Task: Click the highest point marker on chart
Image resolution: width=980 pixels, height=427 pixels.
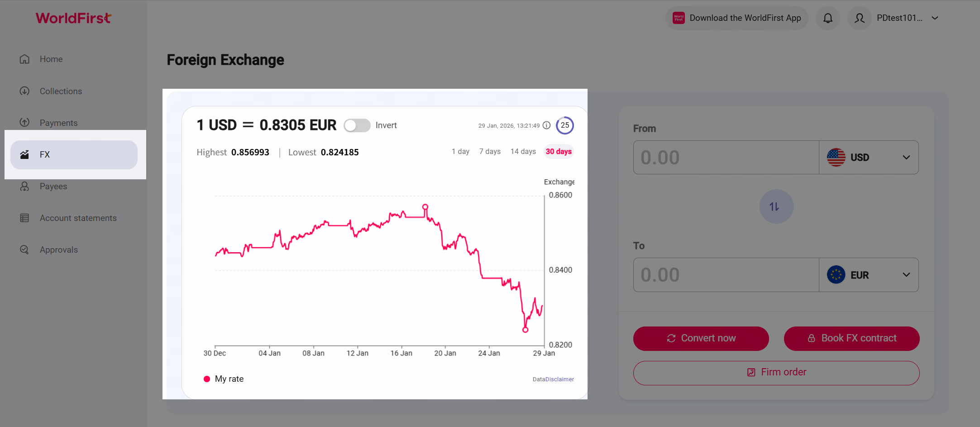Action: [425, 207]
